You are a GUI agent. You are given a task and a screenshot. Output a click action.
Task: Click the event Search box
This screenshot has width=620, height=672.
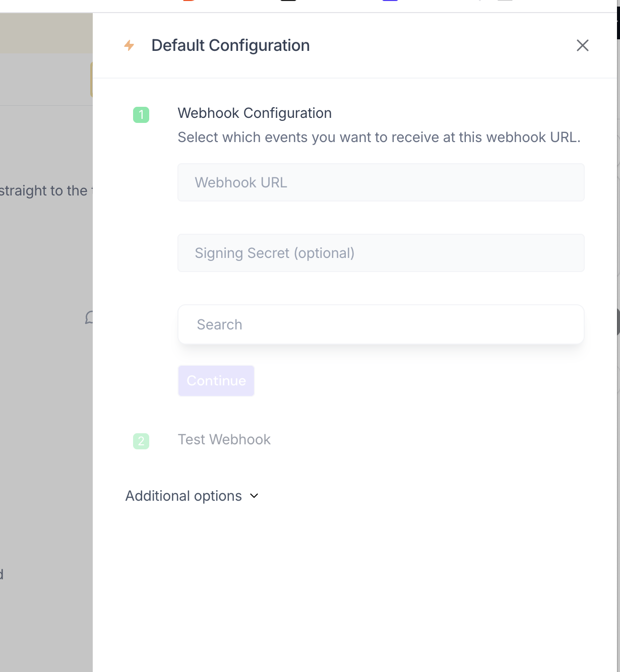coord(381,324)
